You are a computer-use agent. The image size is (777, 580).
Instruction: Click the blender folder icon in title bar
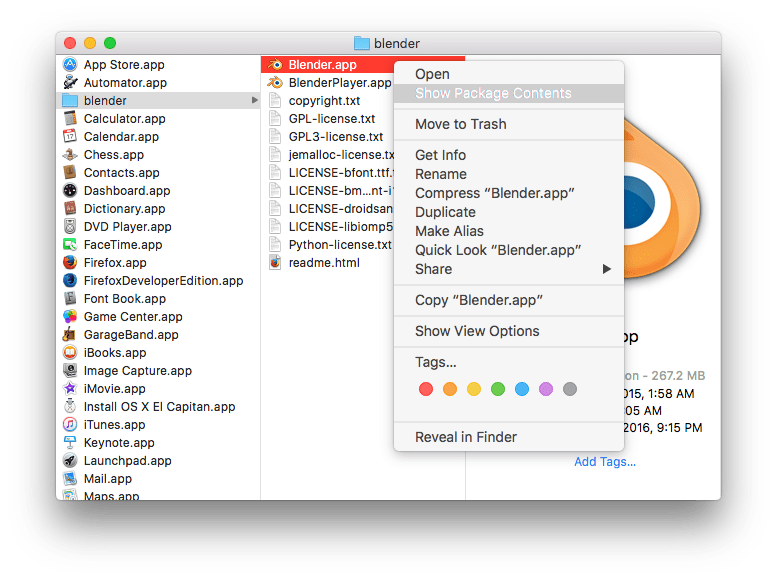[362, 44]
